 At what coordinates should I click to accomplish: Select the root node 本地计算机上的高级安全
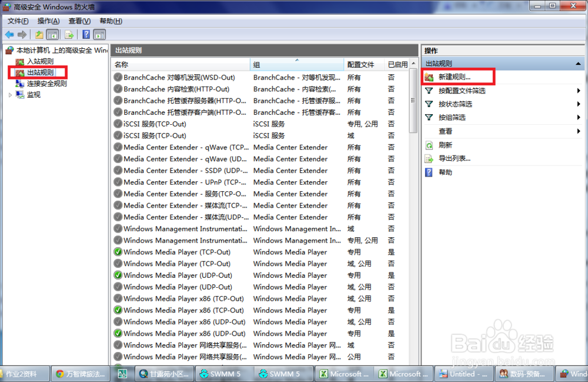pyautogui.click(x=62, y=50)
